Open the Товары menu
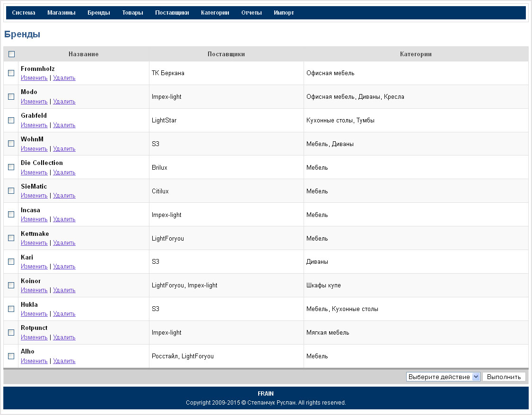Viewport: 532px width, 415px height. (x=133, y=13)
